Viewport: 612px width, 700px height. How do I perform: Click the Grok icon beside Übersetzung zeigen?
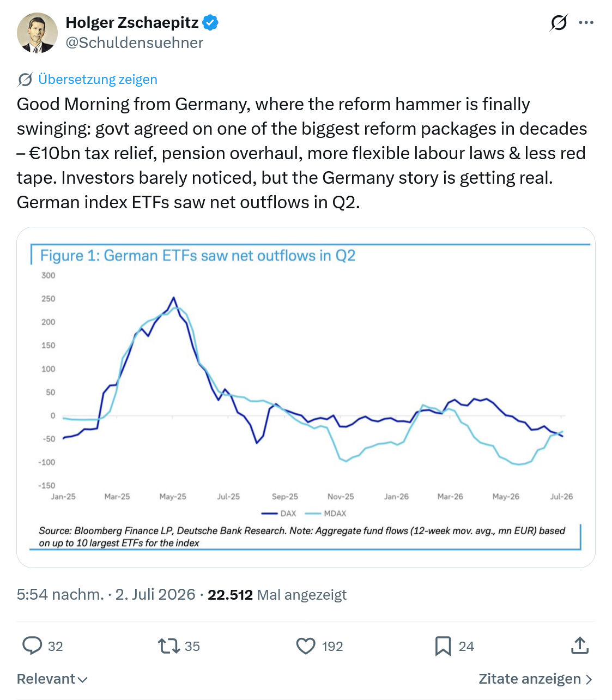coord(25,80)
